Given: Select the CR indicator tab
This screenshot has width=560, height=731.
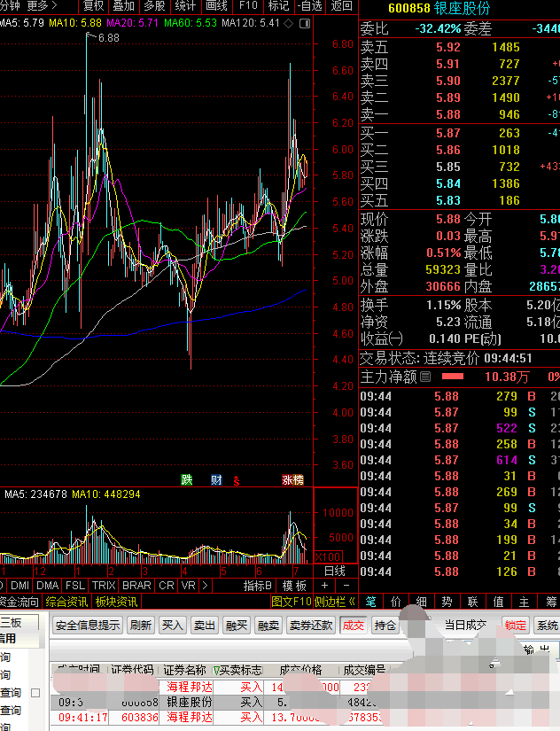Looking at the screenshot, I should (167, 585).
